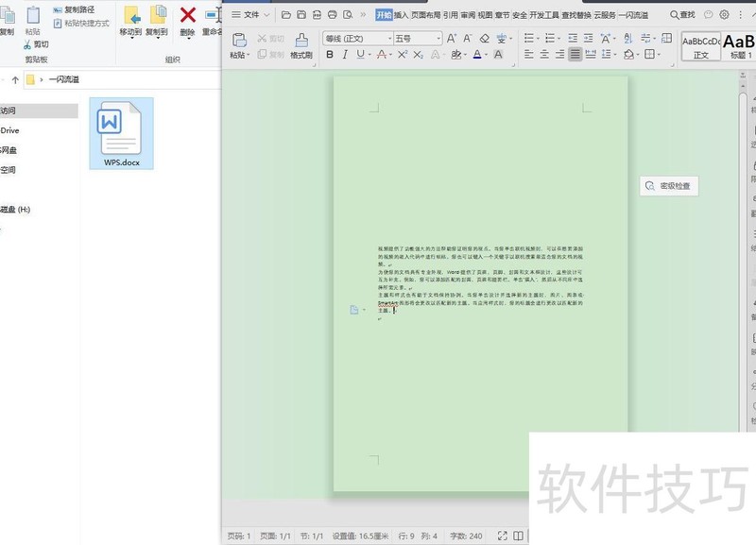This screenshot has width=756, height=545.
Task: Expand more quick-access tools chevron
Action: click(363, 15)
